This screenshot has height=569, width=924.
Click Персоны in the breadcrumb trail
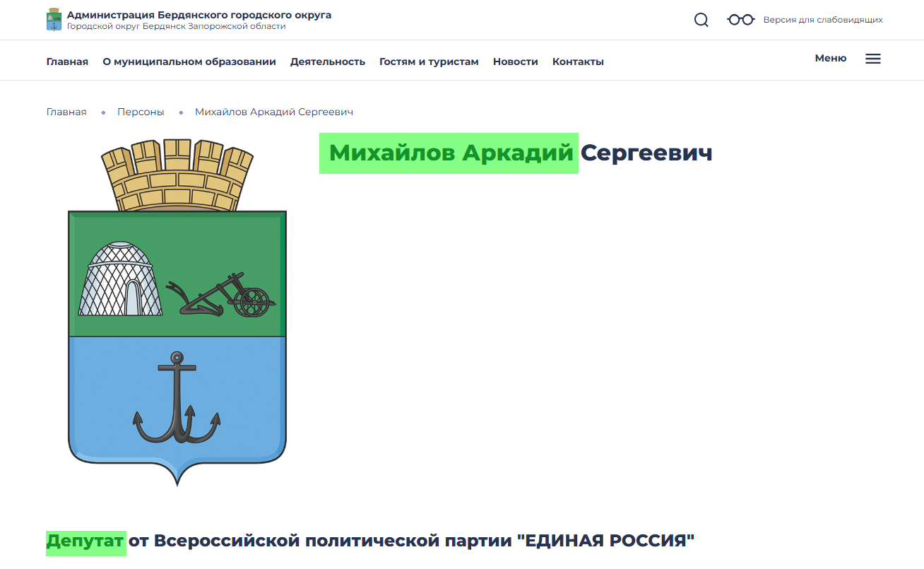[x=141, y=112]
